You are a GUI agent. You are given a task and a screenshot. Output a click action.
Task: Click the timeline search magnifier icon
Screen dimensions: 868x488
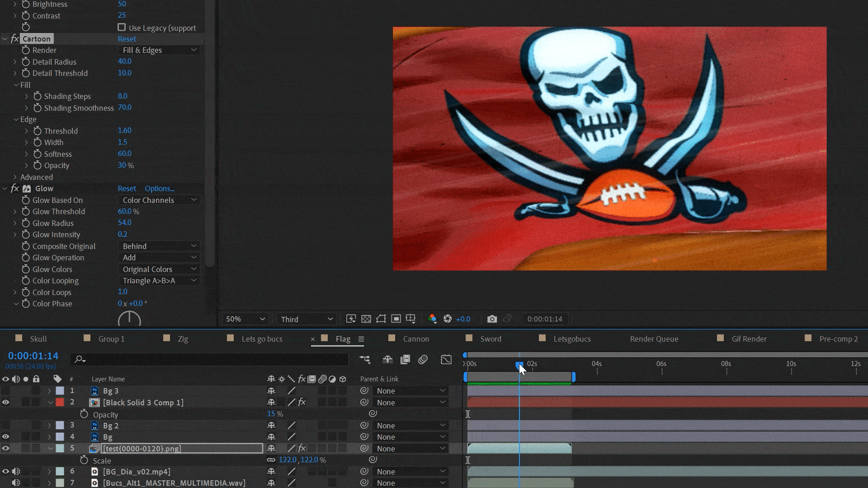80,359
